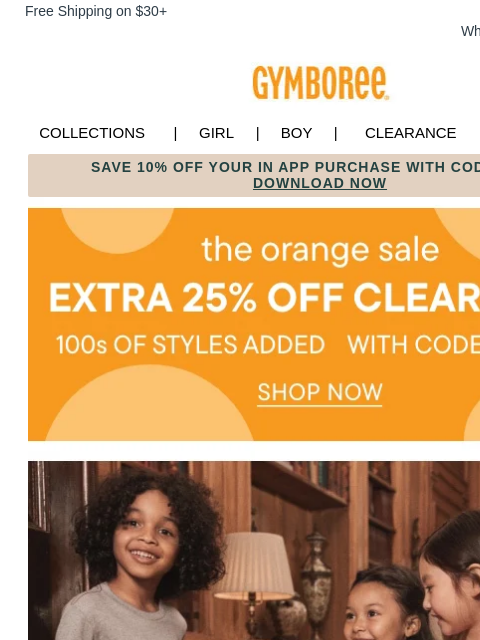Viewport: 480px width, 640px height.
Task: Click the pale circle atop orange banner
Action: click(x=118, y=231)
